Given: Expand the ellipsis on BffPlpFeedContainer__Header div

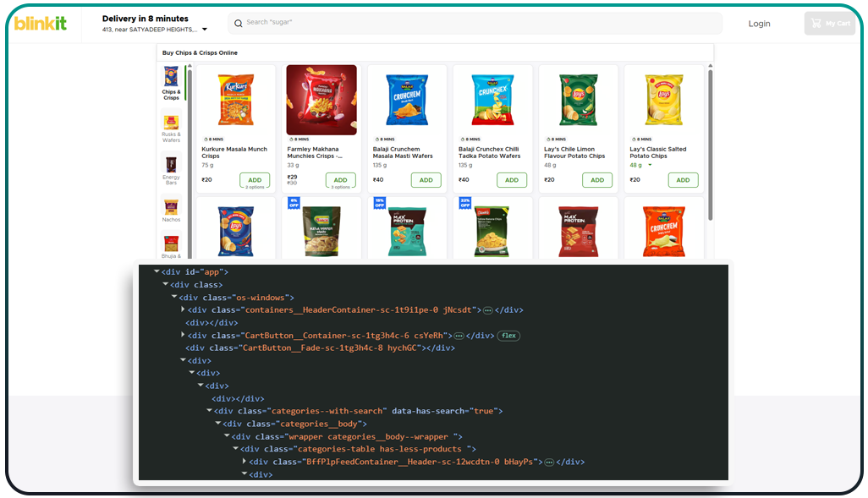Looking at the screenshot, I should pyautogui.click(x=550, y=462).
